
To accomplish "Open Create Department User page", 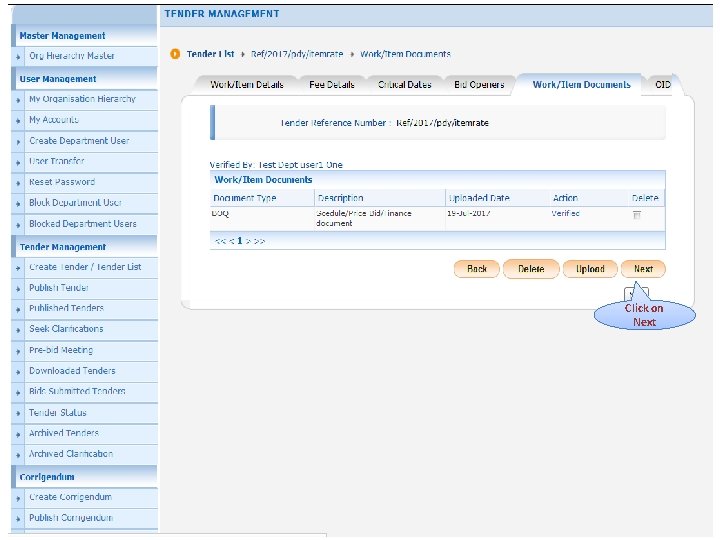I will (x=79, y=141).
